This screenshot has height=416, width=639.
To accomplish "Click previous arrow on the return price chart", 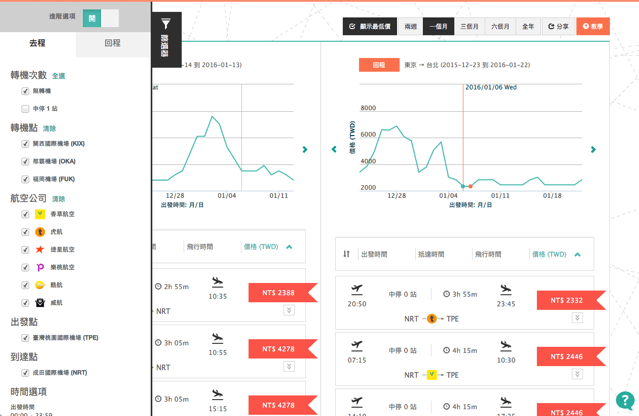I will tap(334, 150).
